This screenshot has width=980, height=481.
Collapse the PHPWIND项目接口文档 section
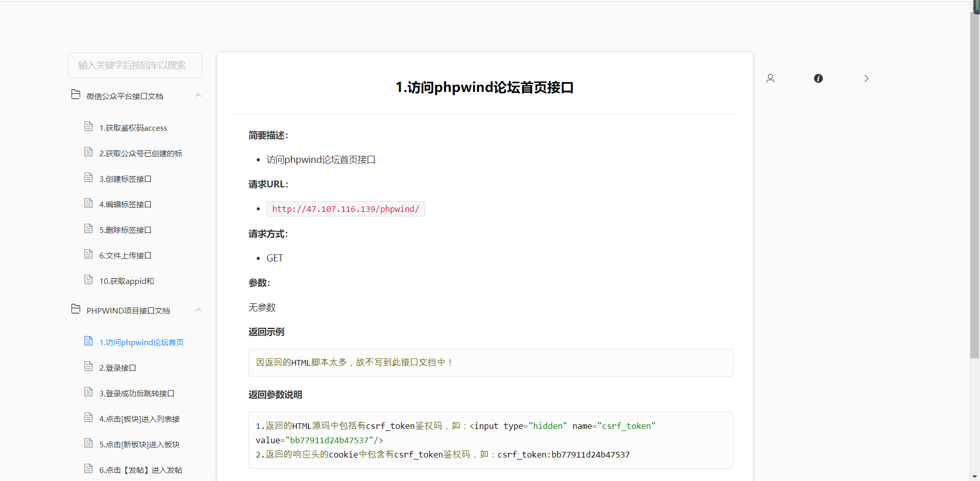click(x=198, y=310)
